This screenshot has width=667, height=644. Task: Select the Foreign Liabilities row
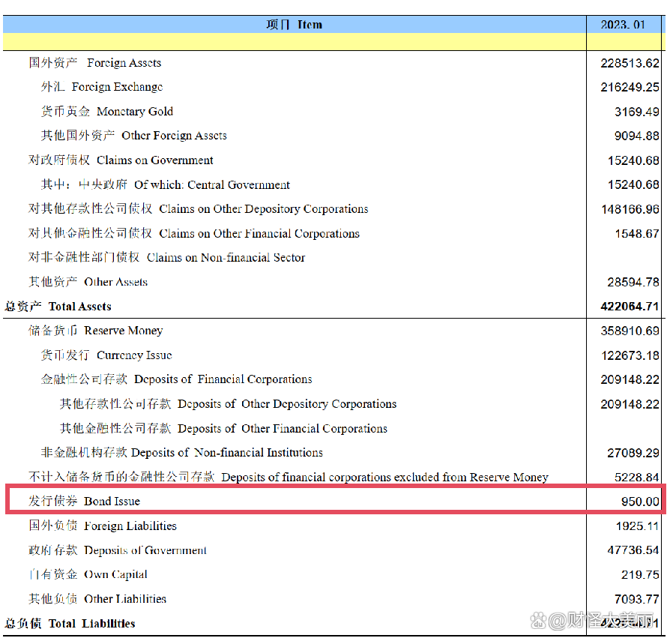tap(332, 526)
